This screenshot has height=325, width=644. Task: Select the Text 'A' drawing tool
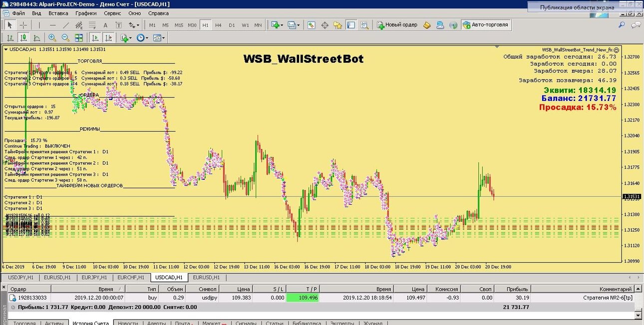click(105, 25)
